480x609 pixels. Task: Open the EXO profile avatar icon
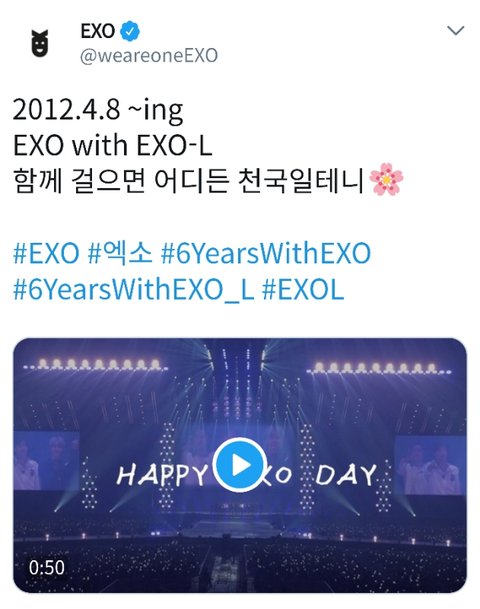click(x=40, y=43)
